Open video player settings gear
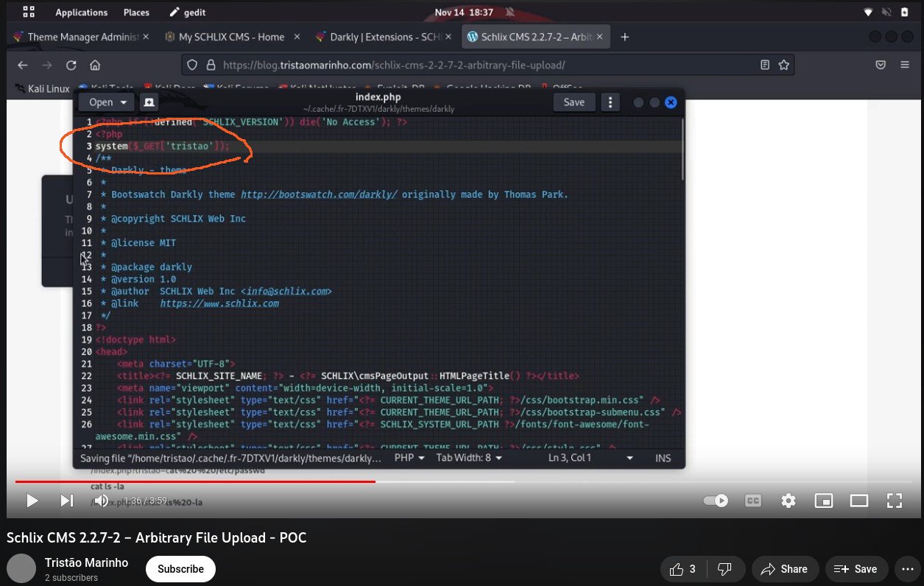The image size is (924, 586). (x=789, y=501)
